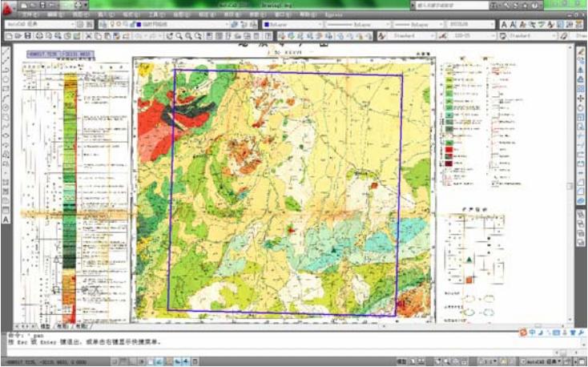
Task: Click the Text Style icon beside Standard dropdown
Action: tap(381, 36)
